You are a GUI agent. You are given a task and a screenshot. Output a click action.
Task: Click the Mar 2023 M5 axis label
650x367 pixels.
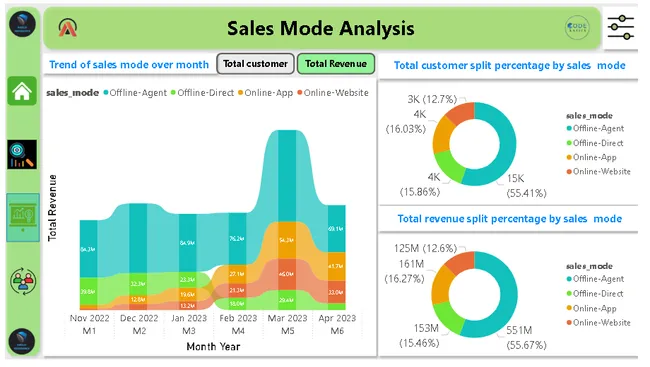point(287,324)
